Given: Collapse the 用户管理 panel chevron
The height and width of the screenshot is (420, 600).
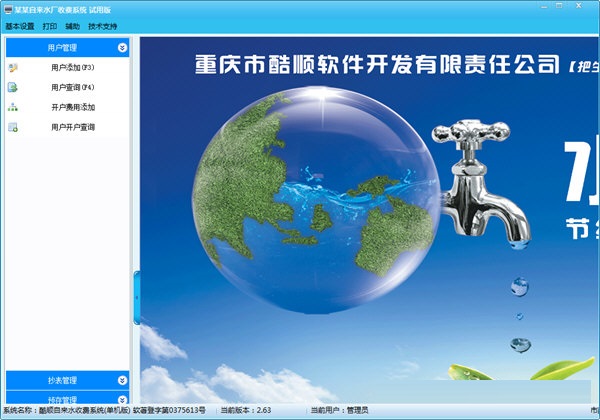Looking at the screenshot, I should point(122,48).
